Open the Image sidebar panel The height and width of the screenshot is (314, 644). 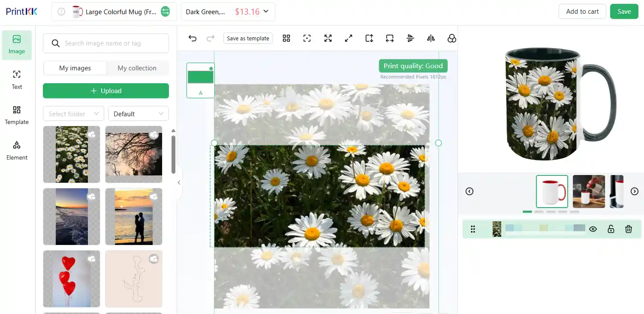17,45
